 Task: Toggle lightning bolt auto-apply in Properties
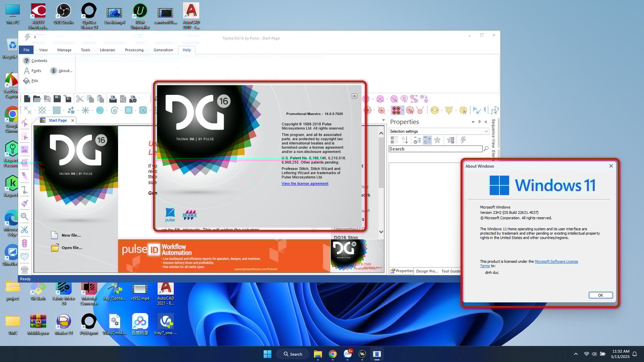click(x=463, y=140)
